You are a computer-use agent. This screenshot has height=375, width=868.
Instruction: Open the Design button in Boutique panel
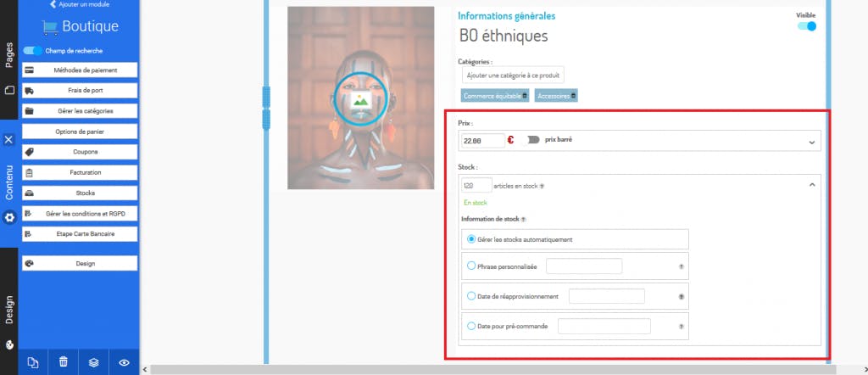pyautogui.click(x=80, y=264)
